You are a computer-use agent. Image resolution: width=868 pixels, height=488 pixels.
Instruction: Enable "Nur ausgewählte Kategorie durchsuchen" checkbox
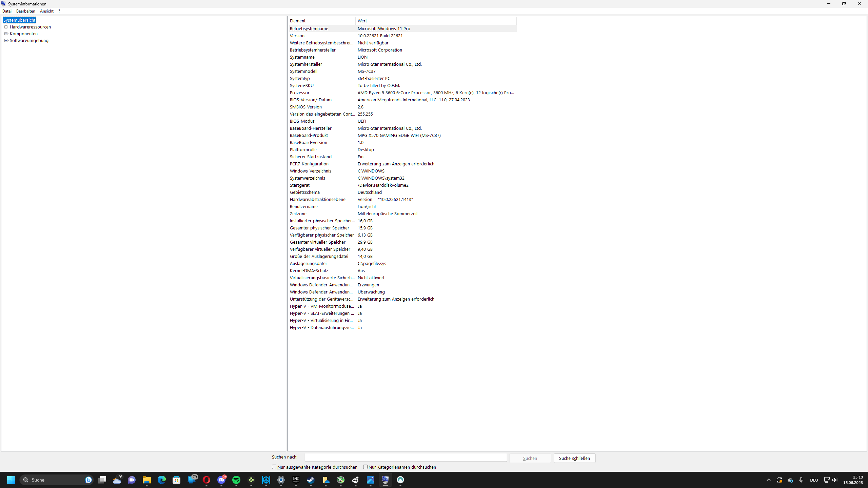tap(274, 467)
